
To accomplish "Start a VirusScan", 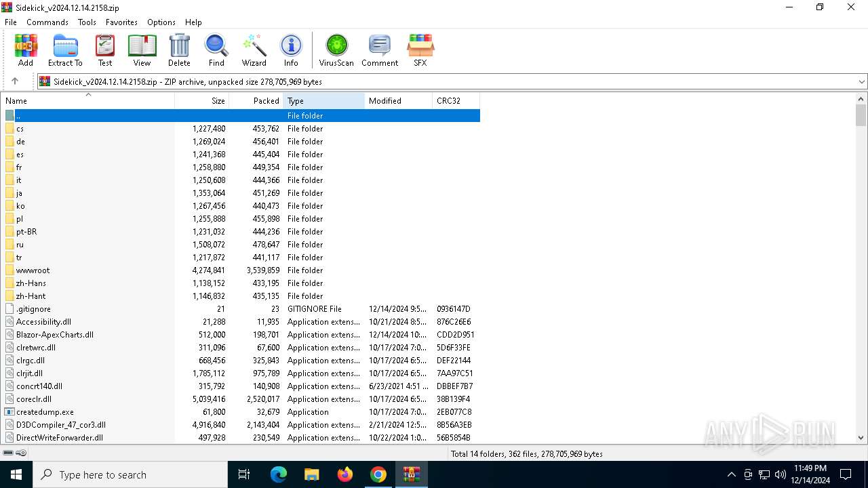I will pyautogui.click(x=336, y=51).
